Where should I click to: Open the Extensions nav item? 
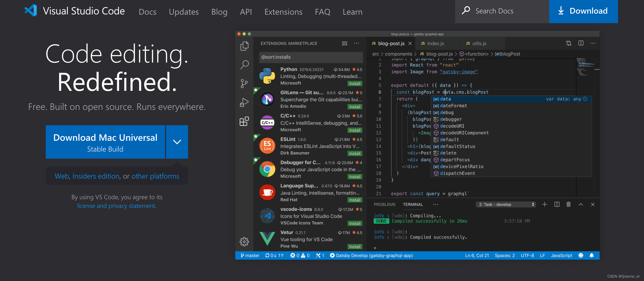(283, 12)
